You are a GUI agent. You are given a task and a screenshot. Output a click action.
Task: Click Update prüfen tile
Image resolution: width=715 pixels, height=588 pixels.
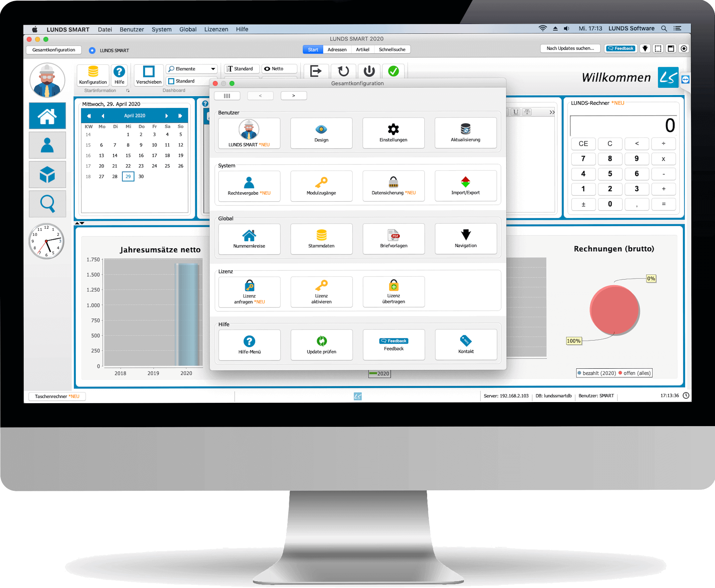(x=321, y=345)
